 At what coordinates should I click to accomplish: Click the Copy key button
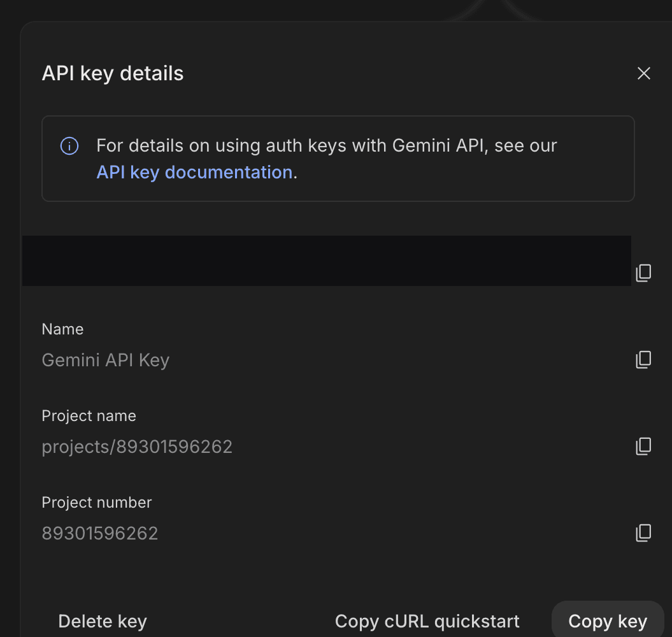tap(607, 621)
